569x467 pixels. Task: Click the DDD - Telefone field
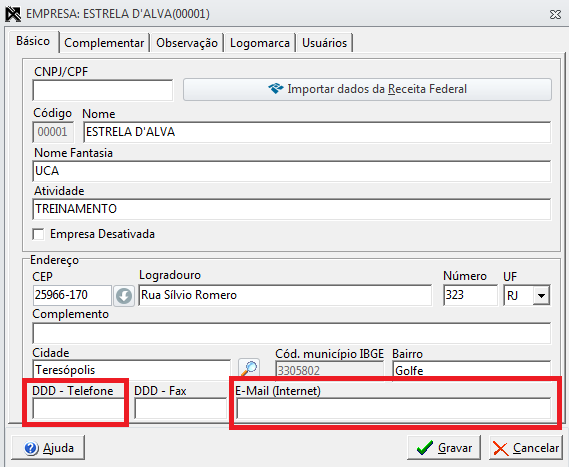point(78,409)
